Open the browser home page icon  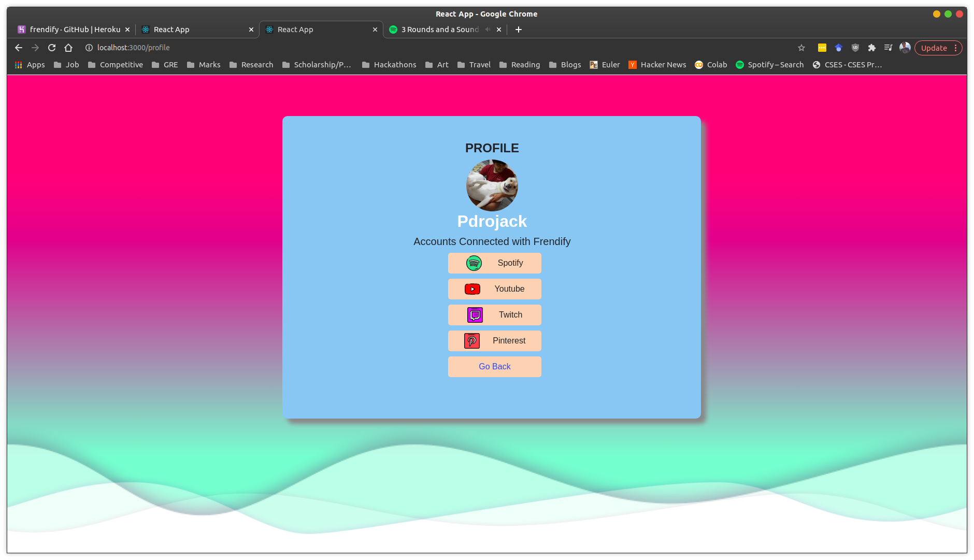coord(68,48)
